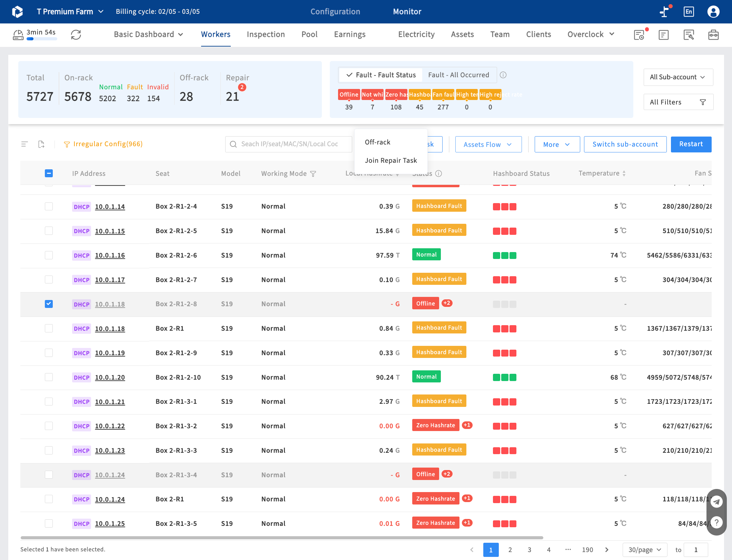Open the question mark help icon
The image size is (732, 560).
tap(716, 522)
